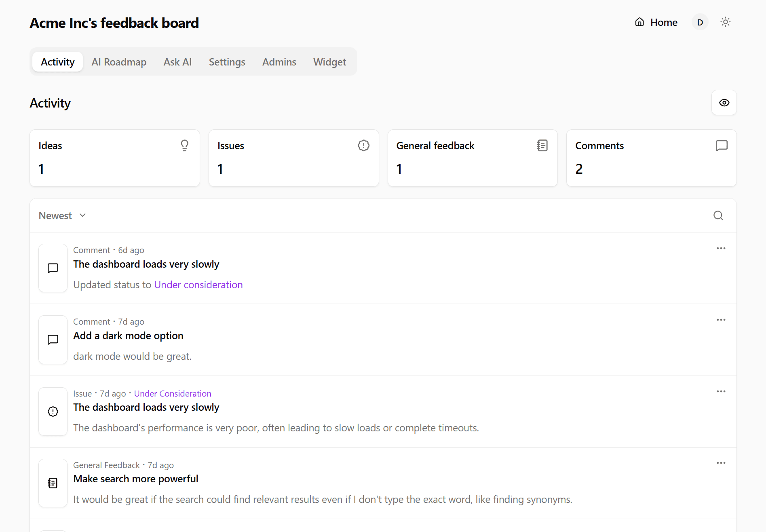Click 'Under Consideration' on the slow dashboard issue

coord(173,393)
